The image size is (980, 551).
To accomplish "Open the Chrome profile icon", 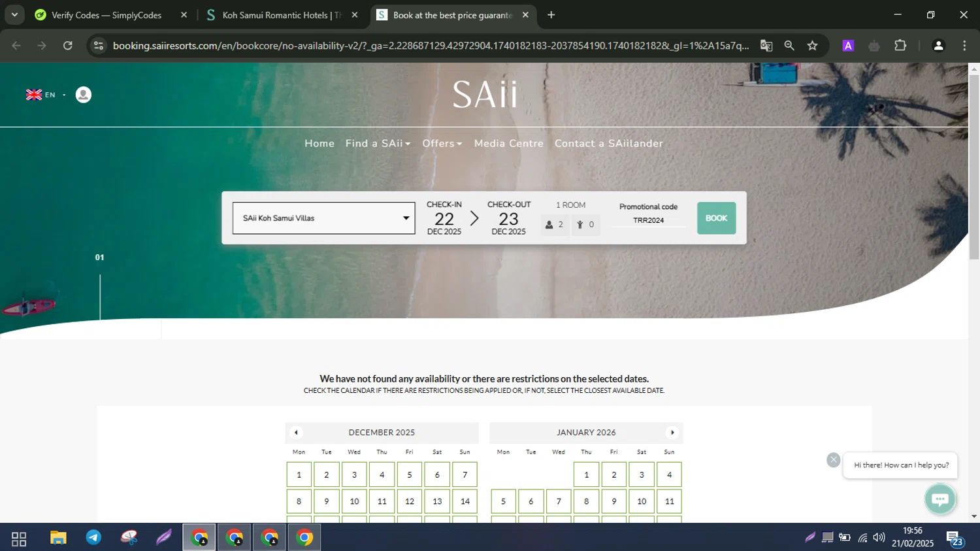I will (x=938, y=46).
